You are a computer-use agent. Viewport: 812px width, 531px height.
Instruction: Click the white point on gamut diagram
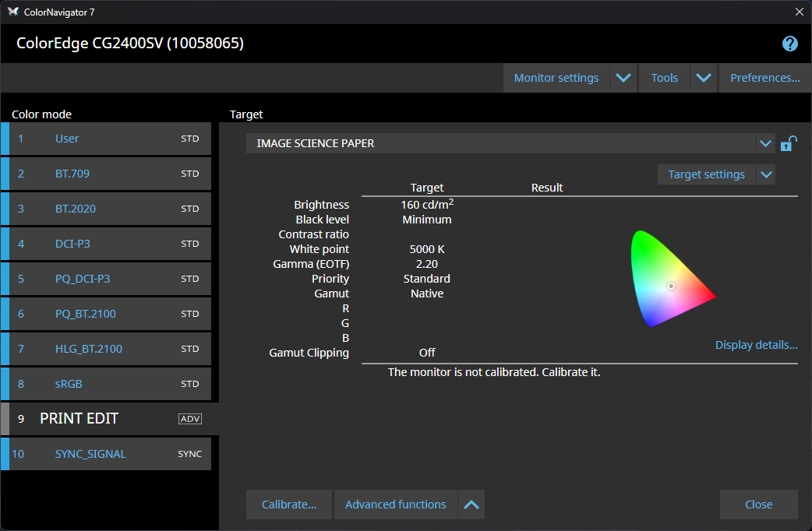670,287
